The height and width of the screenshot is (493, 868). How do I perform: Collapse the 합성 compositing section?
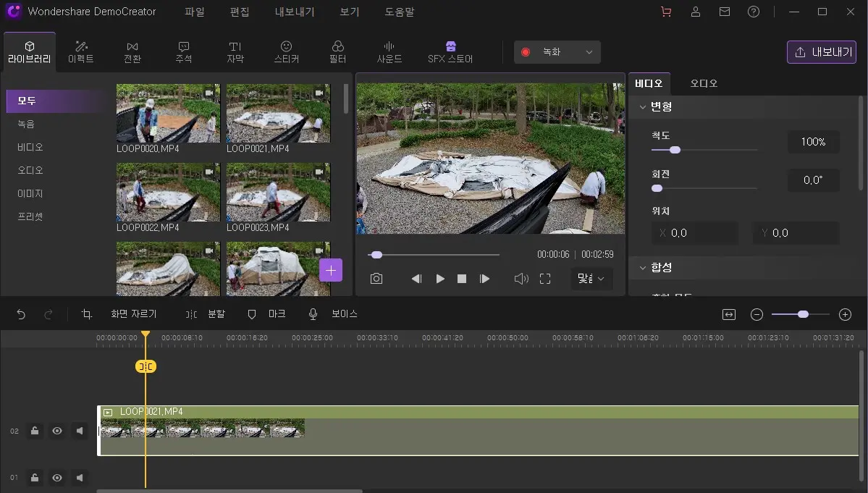click(x=643, y=268)
